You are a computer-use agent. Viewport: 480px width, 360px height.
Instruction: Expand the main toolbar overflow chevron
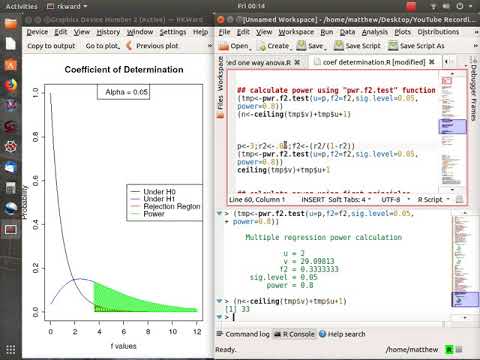click(476, 46)
